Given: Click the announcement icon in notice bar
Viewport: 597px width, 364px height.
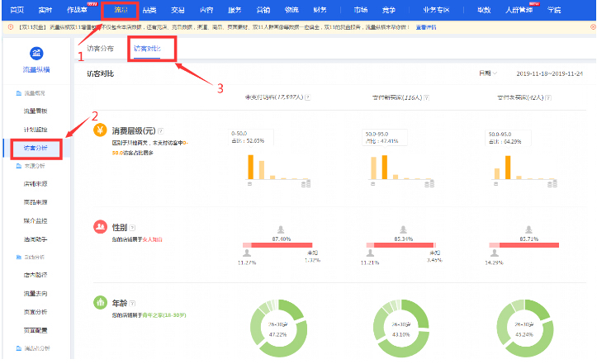Looking at the screenshot, I should [x=9, y=26].
